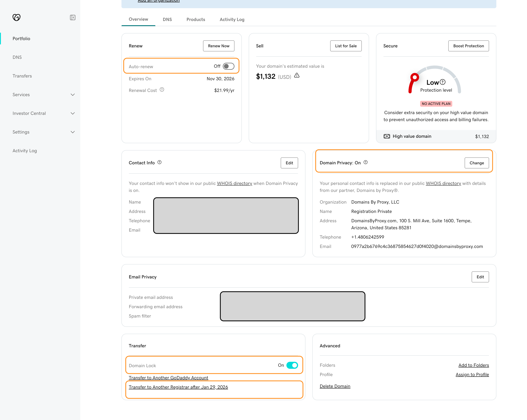Expand the Investor Central chevron

[73, 113]
